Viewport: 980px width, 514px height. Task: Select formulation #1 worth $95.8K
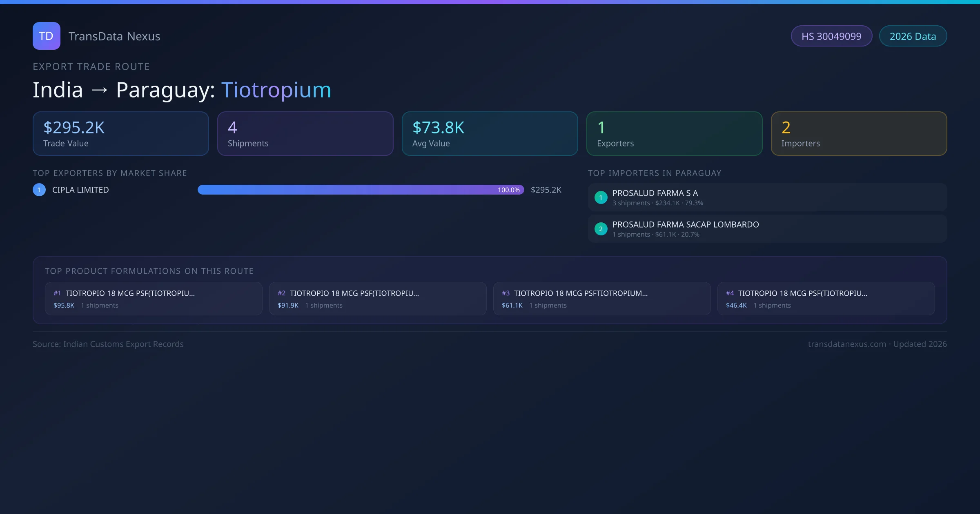[154, 299]
